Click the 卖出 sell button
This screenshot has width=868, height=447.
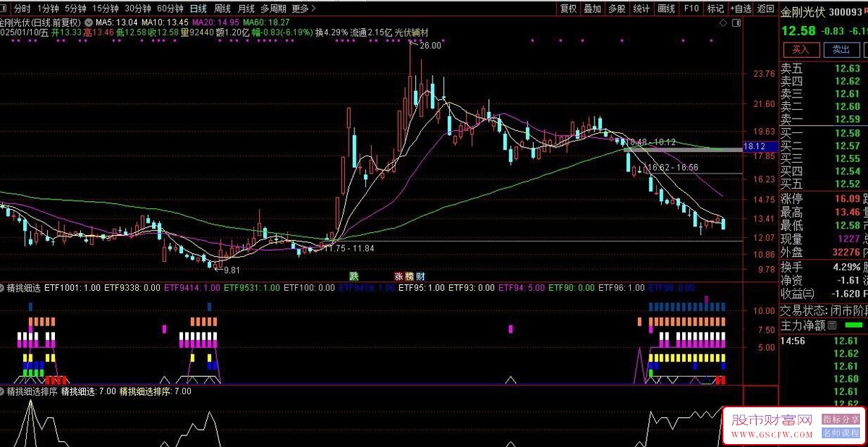tap(841, 50)
